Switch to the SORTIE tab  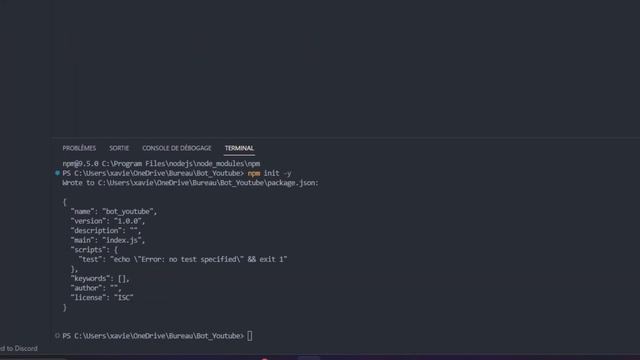point(119,148)
